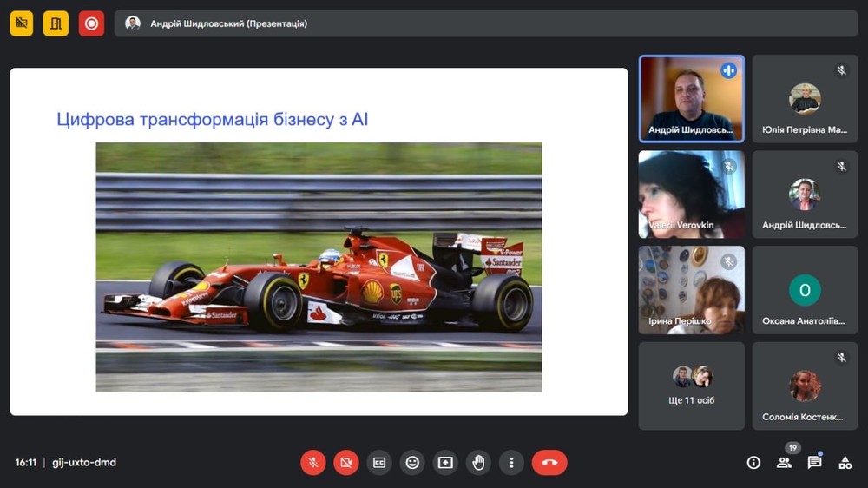Open the chat panel with everyone
The image size is (868, 488).
[x=814, y=463]
